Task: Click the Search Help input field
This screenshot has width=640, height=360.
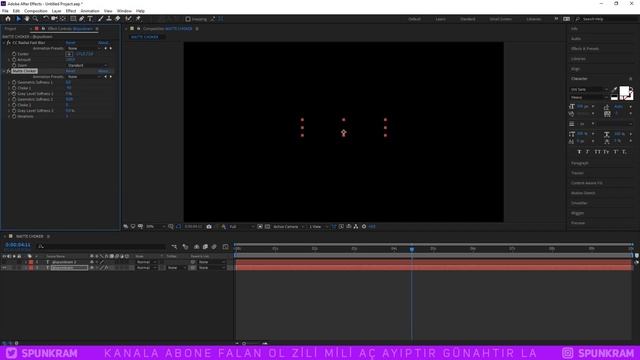Action: click(607, 19)
